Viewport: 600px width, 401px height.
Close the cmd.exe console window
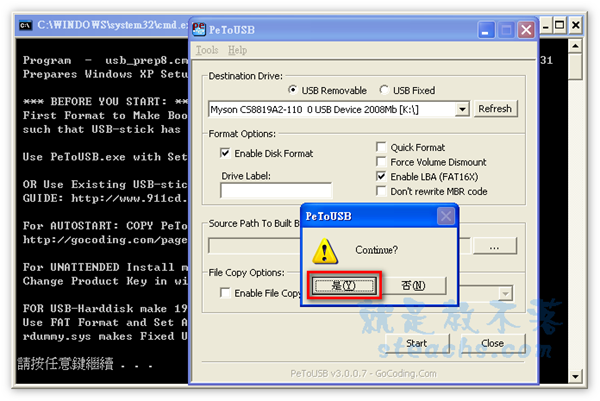[575, 26]
